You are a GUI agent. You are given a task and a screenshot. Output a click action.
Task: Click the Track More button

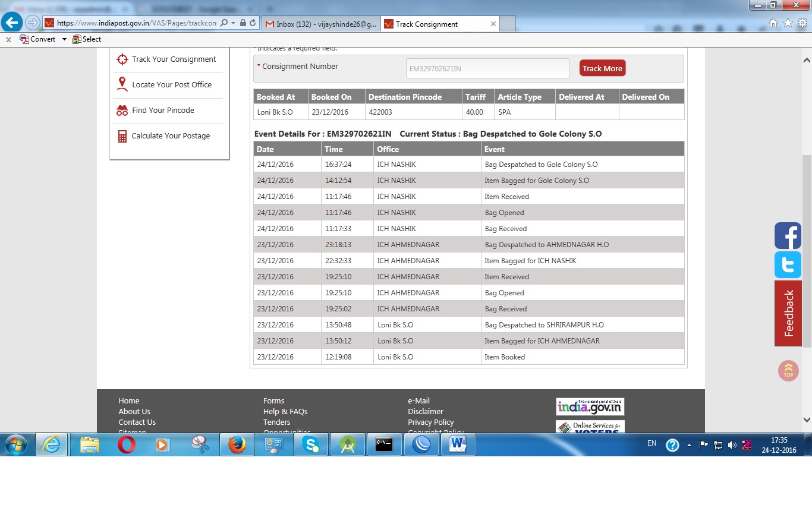point(602,68)
